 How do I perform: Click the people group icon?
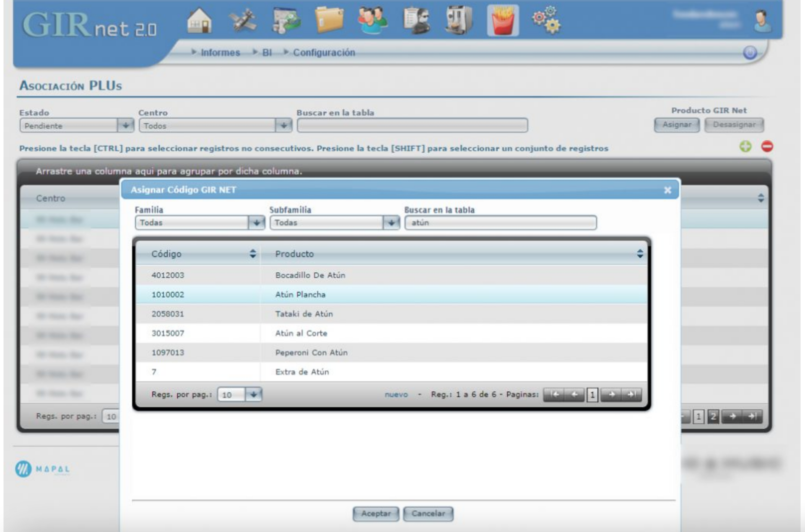coord(372,20)
